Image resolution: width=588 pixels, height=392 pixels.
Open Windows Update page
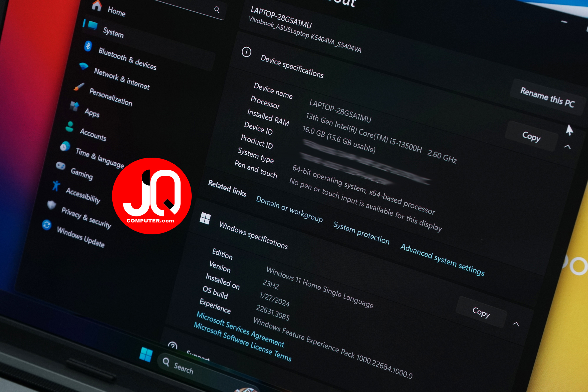click(x=81, y=237)
